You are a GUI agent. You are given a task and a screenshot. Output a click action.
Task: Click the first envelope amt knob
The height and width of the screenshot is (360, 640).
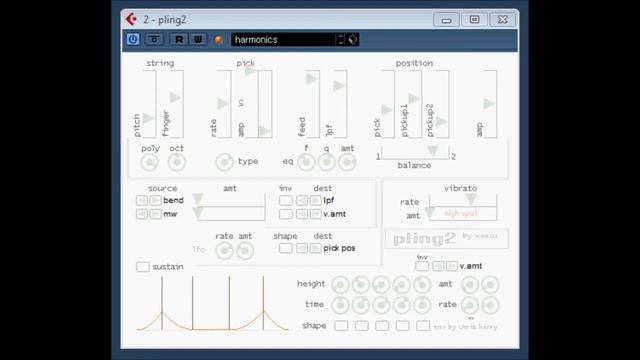coord(469,284)
